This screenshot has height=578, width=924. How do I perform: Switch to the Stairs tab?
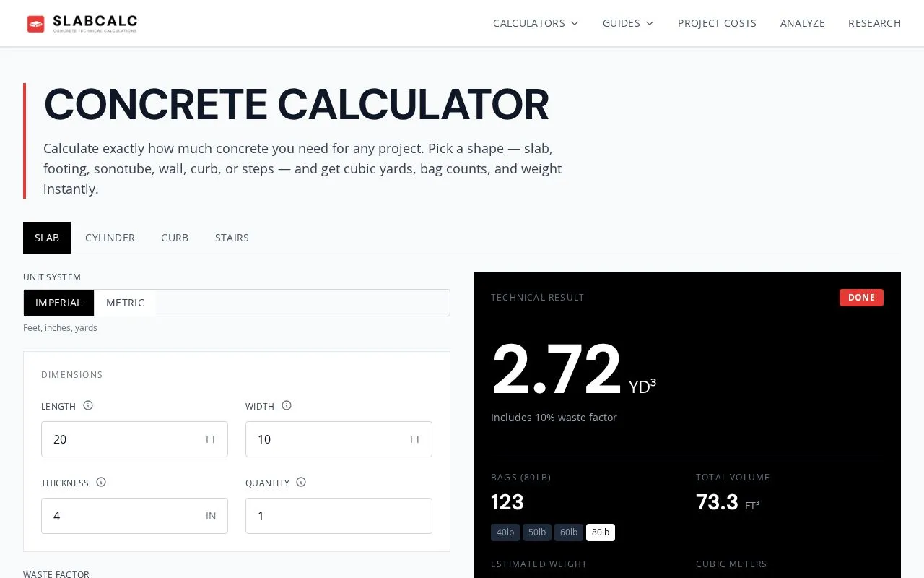[x=232, y=238]
